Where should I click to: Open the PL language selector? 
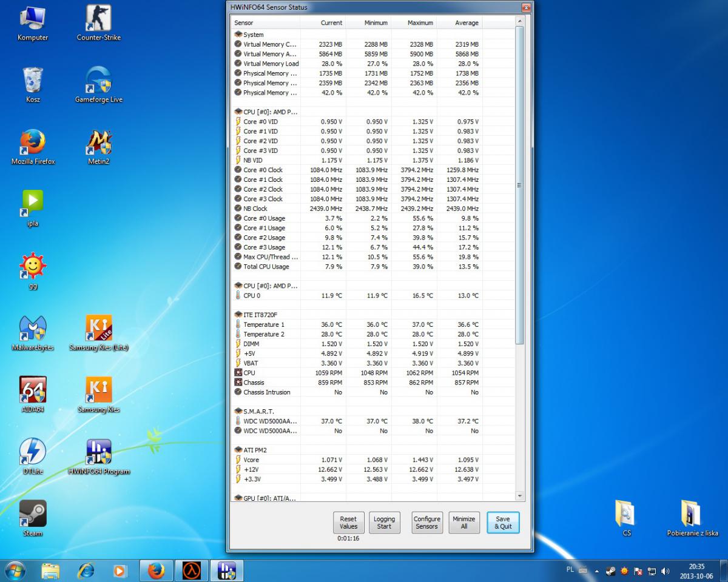570,570
